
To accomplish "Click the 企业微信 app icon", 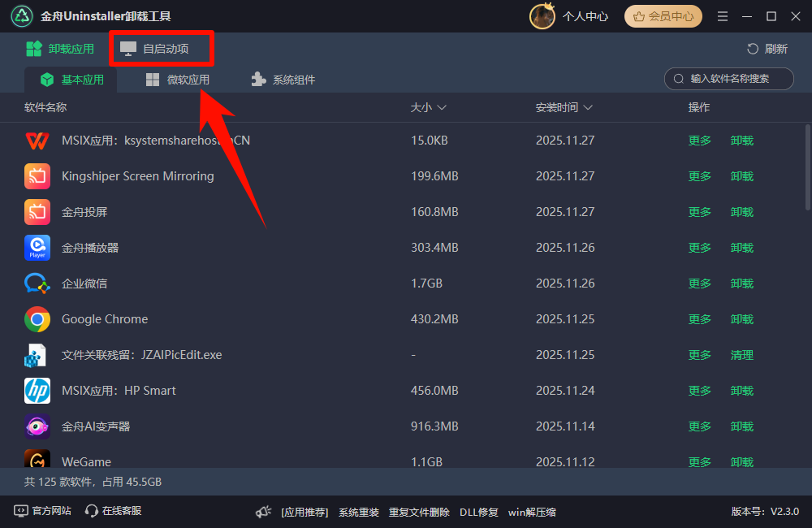I will pos(37,283).
